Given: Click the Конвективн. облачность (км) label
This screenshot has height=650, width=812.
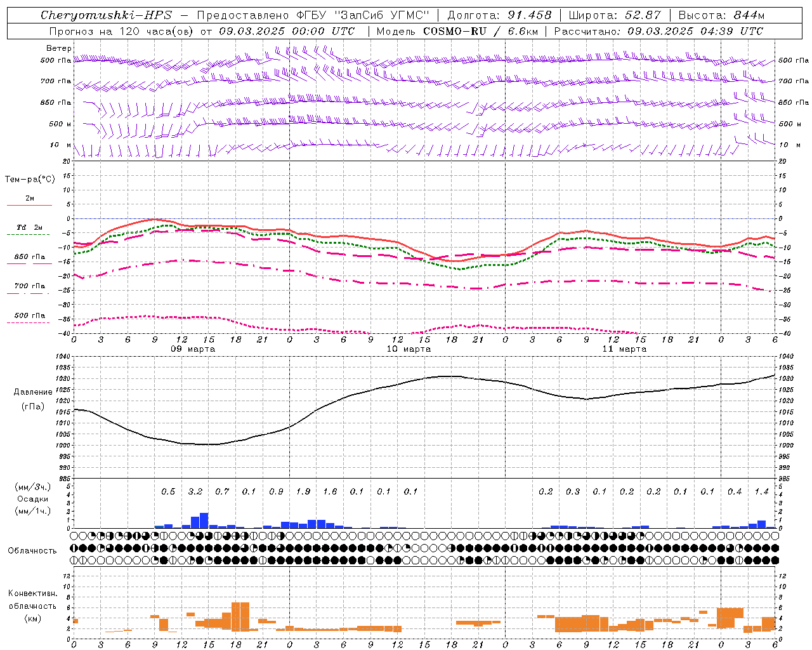Looking at the screenshot, I should click(32, 606).
